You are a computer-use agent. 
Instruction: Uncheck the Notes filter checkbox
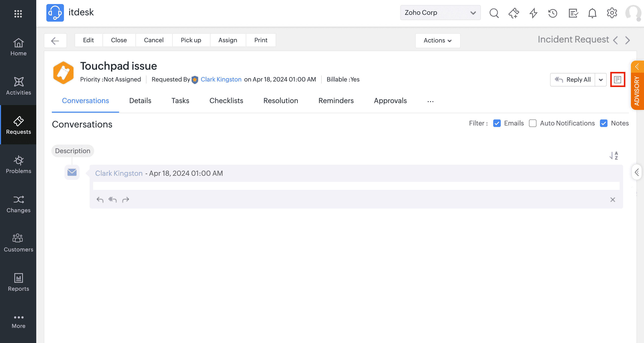point(604,123)
